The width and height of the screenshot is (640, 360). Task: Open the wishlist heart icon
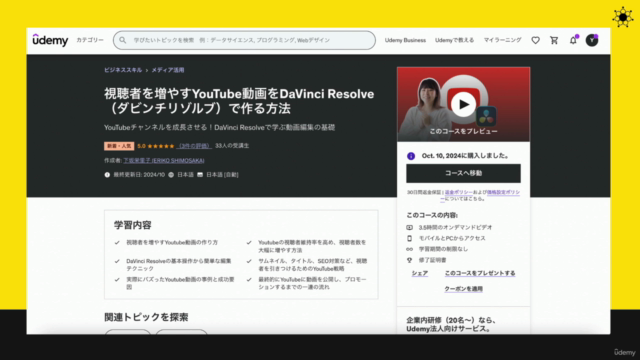(x=536, y=40)
